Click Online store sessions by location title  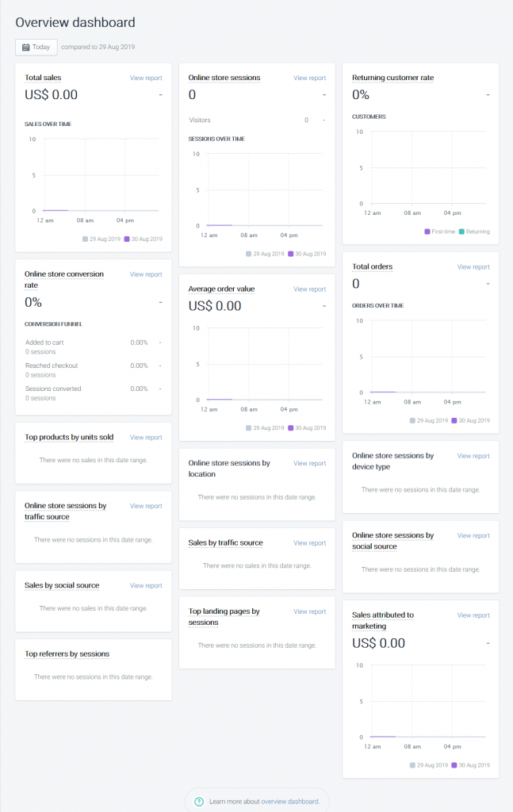tap(229, 469)
